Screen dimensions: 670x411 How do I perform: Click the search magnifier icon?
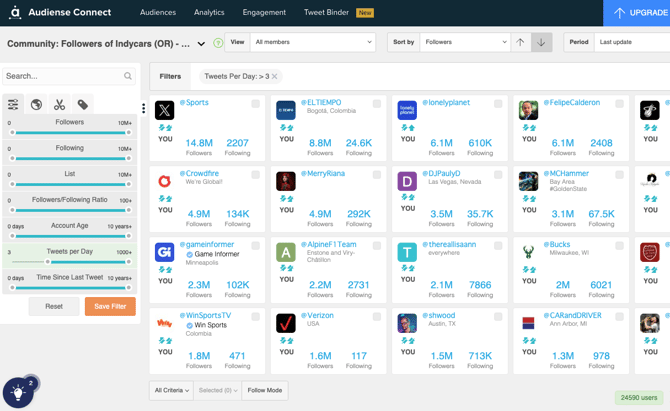[x=128, y=76]
